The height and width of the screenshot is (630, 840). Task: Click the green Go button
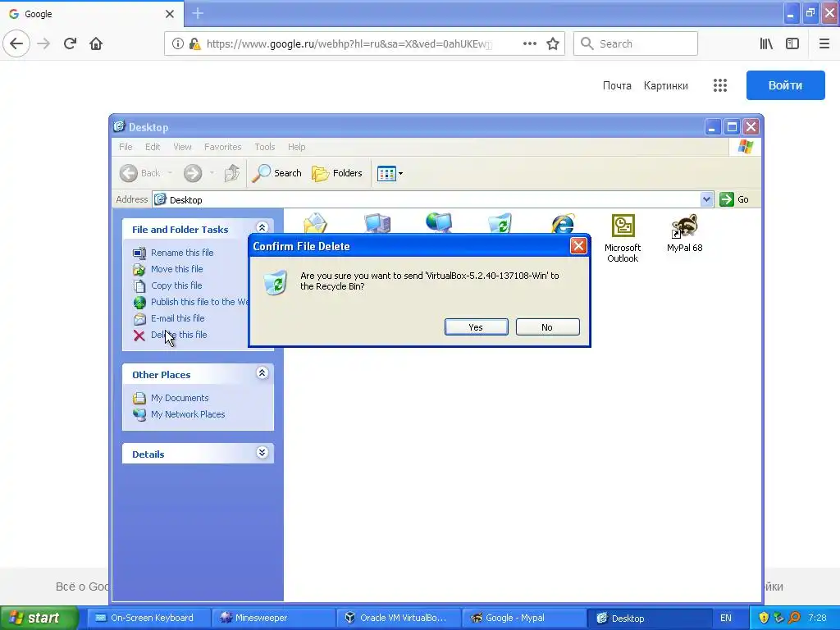pos(734,199)
